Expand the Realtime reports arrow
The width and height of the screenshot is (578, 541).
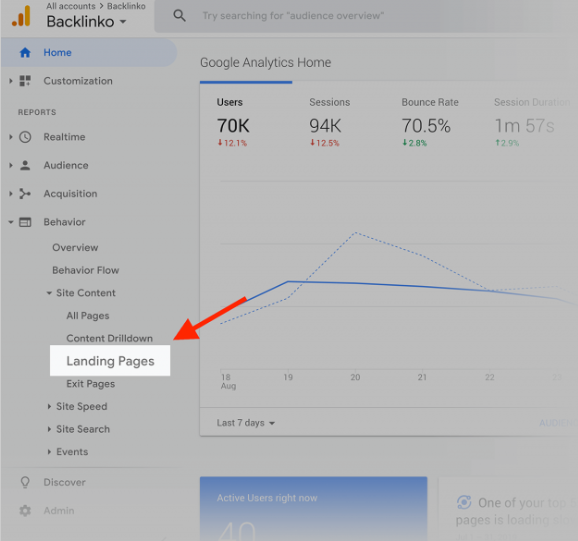click(x=11, y=137)
